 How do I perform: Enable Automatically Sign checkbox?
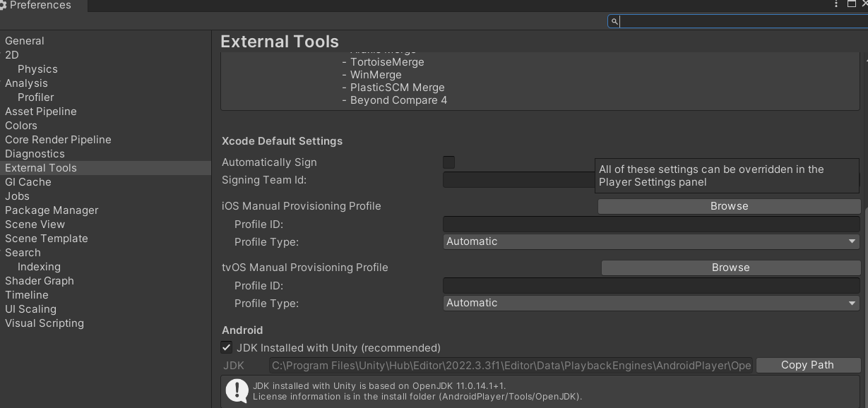(448, 162)
